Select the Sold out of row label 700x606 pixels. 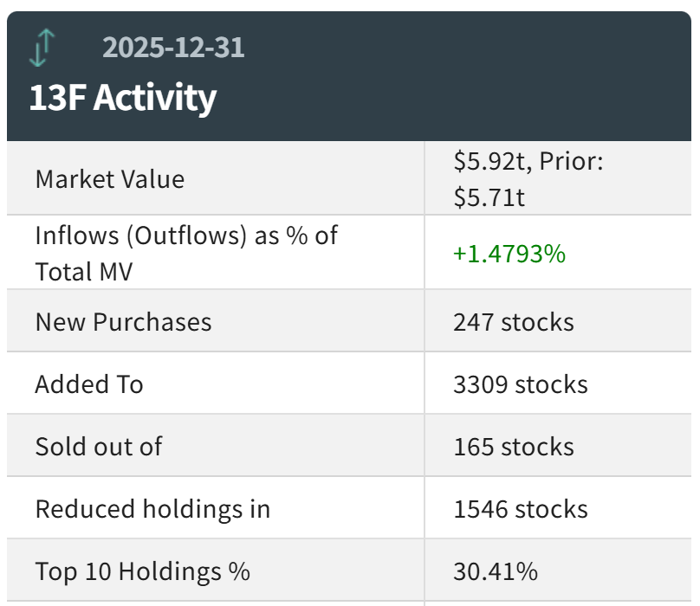click(99, 446)
